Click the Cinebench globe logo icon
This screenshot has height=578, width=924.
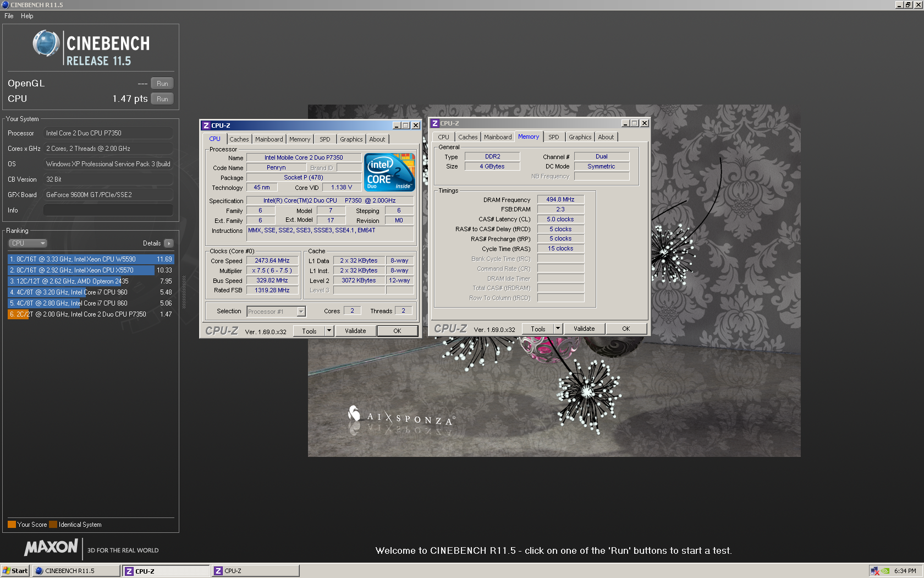[46, 43]
